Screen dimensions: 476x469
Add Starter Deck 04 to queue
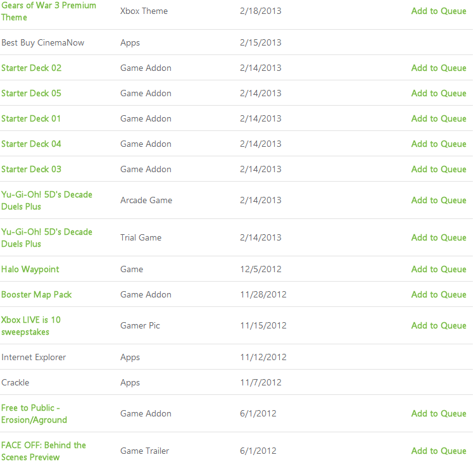[439, 144]
